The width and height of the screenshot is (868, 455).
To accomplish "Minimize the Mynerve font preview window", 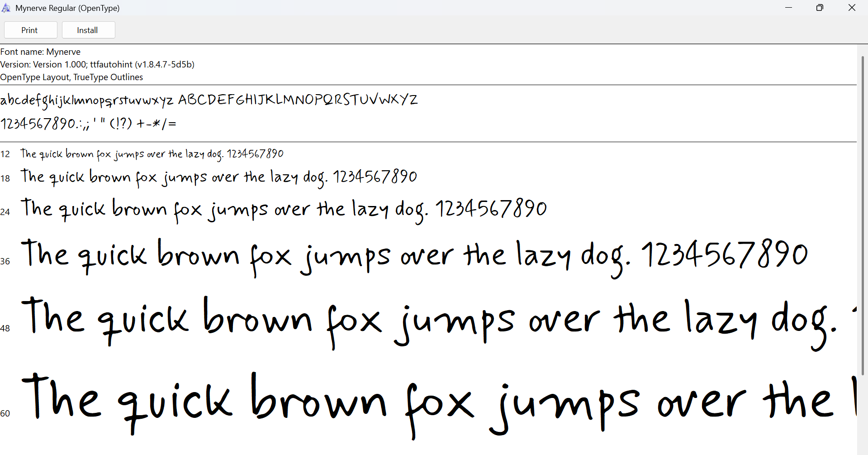I will pyautogui.click(x=788, y=8).
